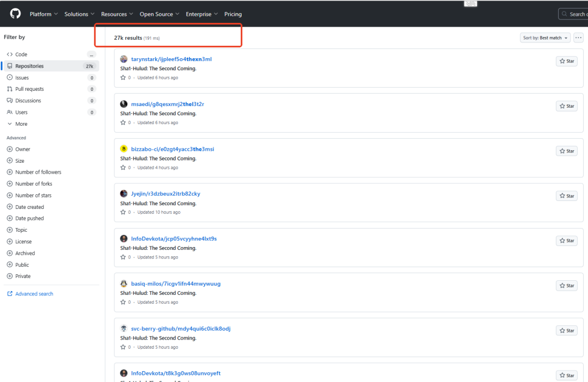
Task: Open avatar of svc-berry-github repository
Action: tap(124, 328)
